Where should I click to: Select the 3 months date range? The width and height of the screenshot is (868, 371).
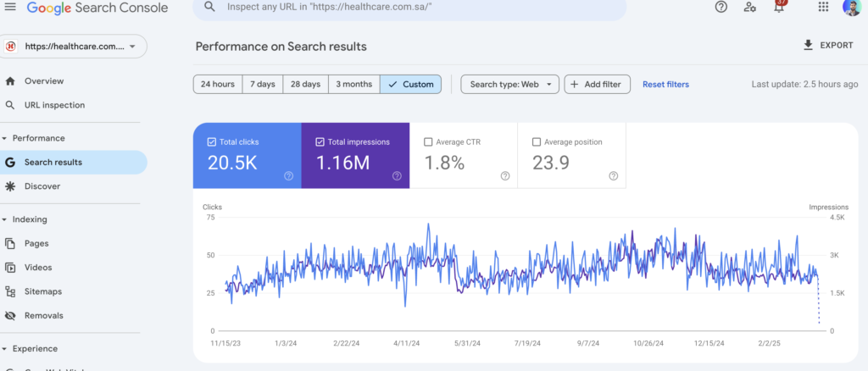coord(353,85)
